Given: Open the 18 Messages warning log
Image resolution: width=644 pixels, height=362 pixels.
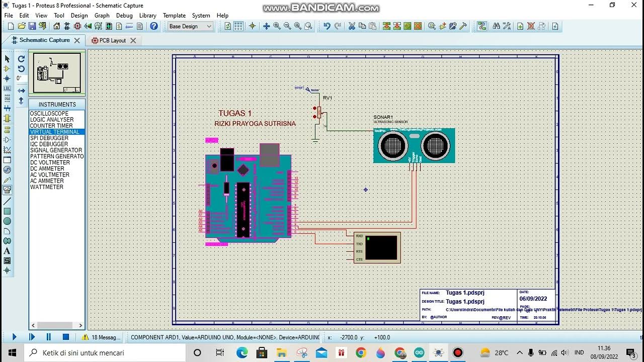Looking at the screenshot, I should click(x=101, y=337).
